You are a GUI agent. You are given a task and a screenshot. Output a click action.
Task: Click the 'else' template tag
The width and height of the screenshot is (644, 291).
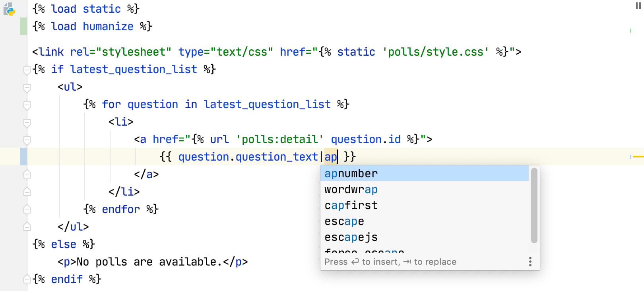pyautogui.click(x=64, y=244)
